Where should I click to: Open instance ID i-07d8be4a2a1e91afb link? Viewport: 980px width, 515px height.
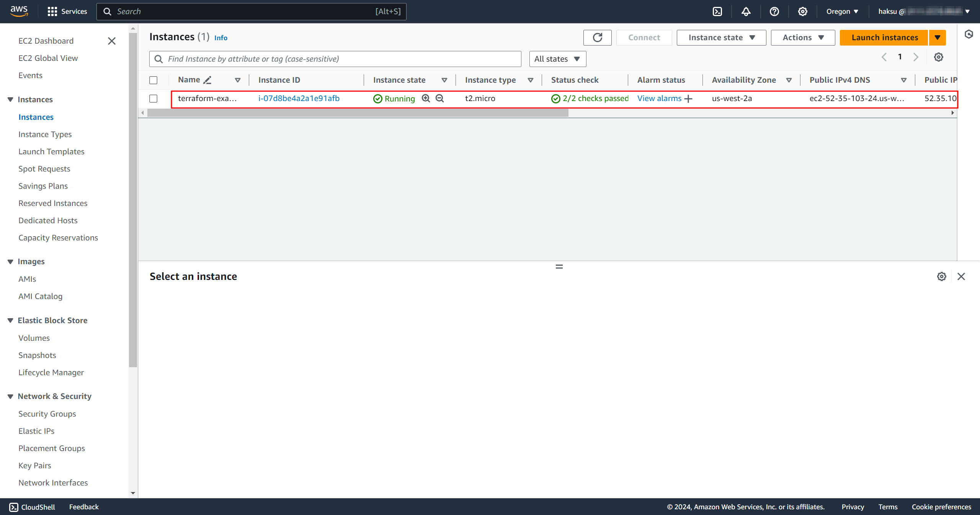tap(299, 98)
